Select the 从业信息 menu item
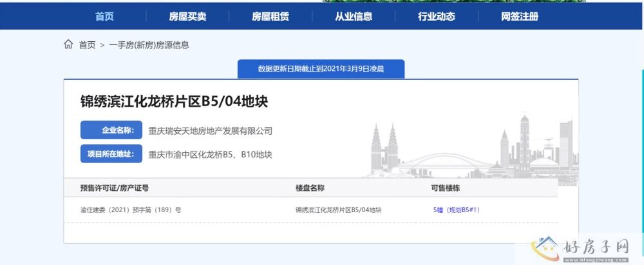 (354, 17)
